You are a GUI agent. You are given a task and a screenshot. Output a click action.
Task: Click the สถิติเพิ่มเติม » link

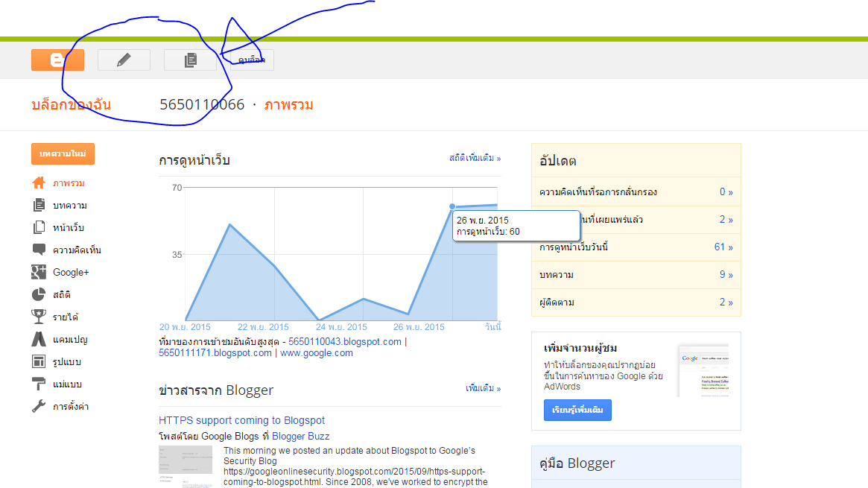point(475,158)
